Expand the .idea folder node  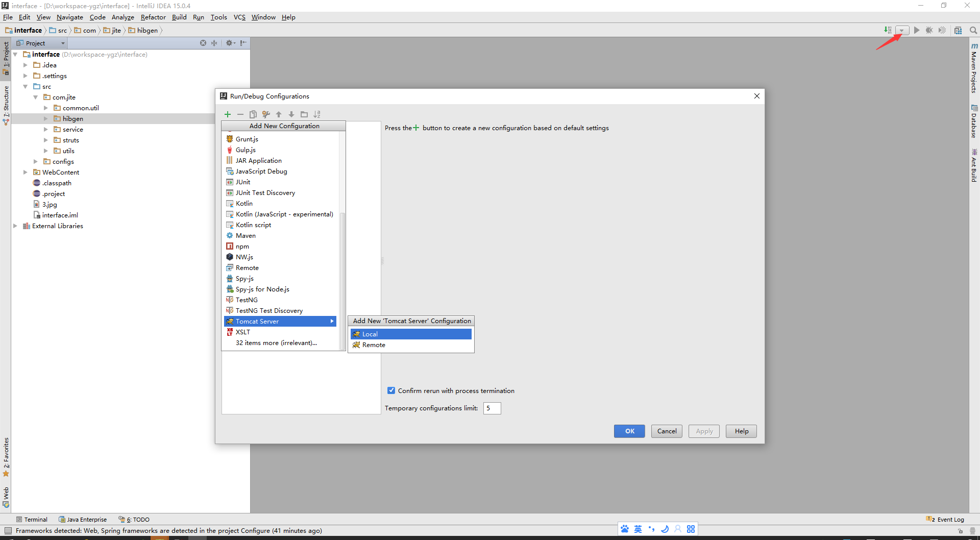point(26,65)
